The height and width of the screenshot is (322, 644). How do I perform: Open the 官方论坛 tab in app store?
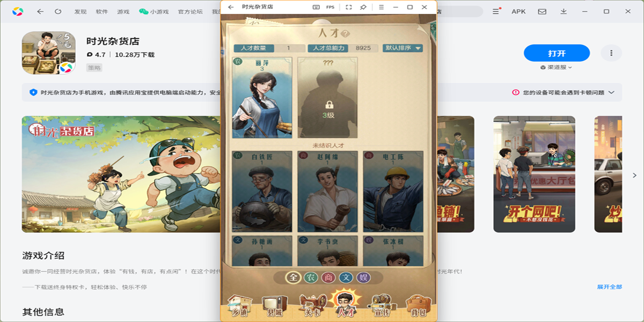coord(191,11)
